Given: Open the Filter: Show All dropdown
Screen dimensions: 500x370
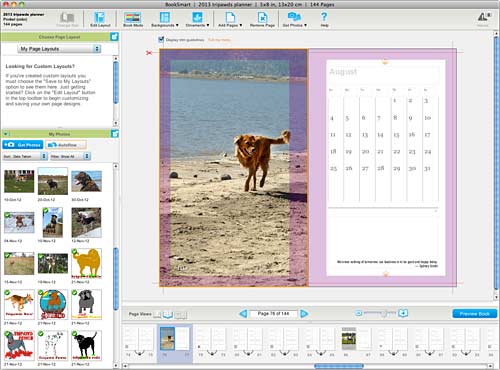Looking at the screenshot, I should pos(70,156).
